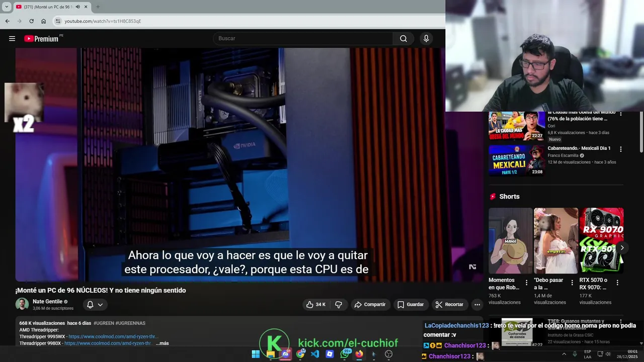
Task: Open ESP LAA language switcher
Action: point(588,354)
